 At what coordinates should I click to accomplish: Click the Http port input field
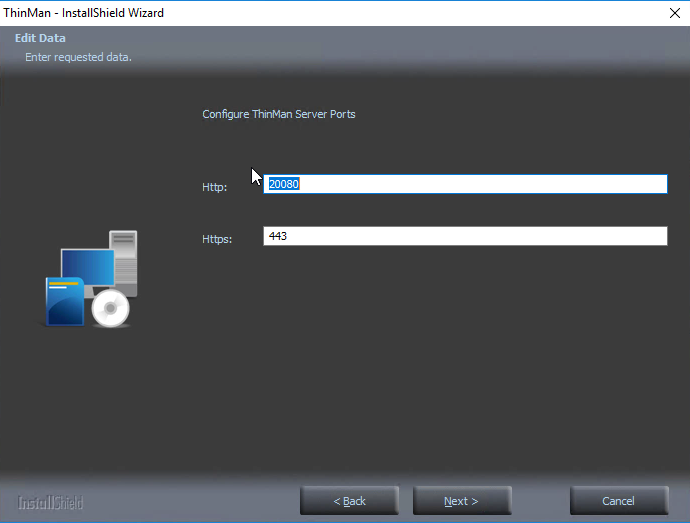465,184
